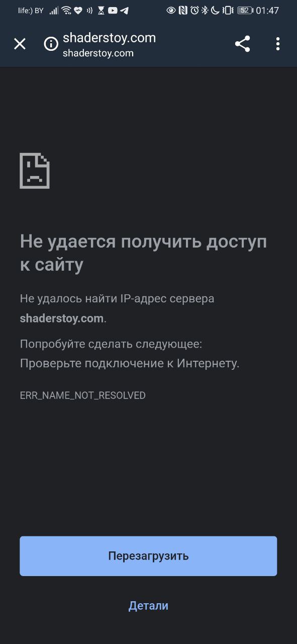Tap the ERR_NAME_NOT_RESOLVED error code text
Screen dimensions: 297x644
click(x=82, y=395)
